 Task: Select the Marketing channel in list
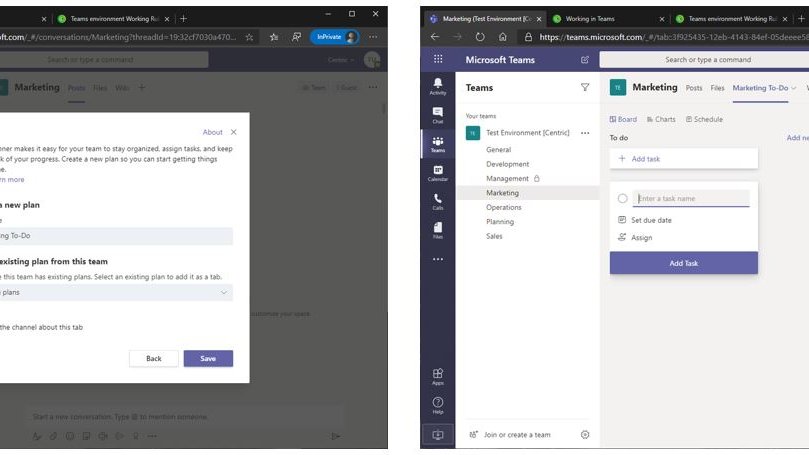[503, 193]
